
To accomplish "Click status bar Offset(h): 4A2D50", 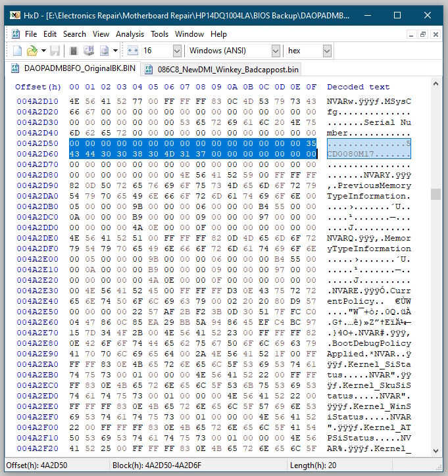I will 36,465.
